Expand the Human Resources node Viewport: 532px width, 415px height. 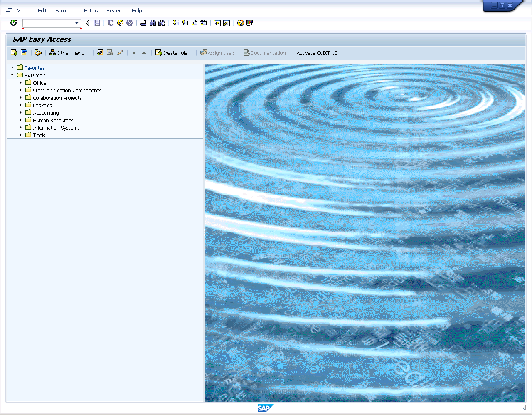coord(20,120)
